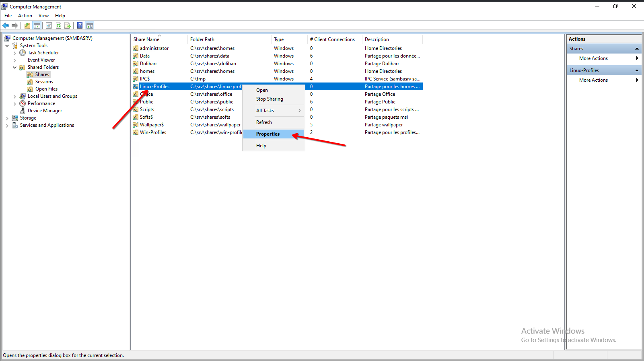Collapse the System Tools tree node
Image resolution: width=644 pixels, height=361 pixels.
[x=7, y=45]
